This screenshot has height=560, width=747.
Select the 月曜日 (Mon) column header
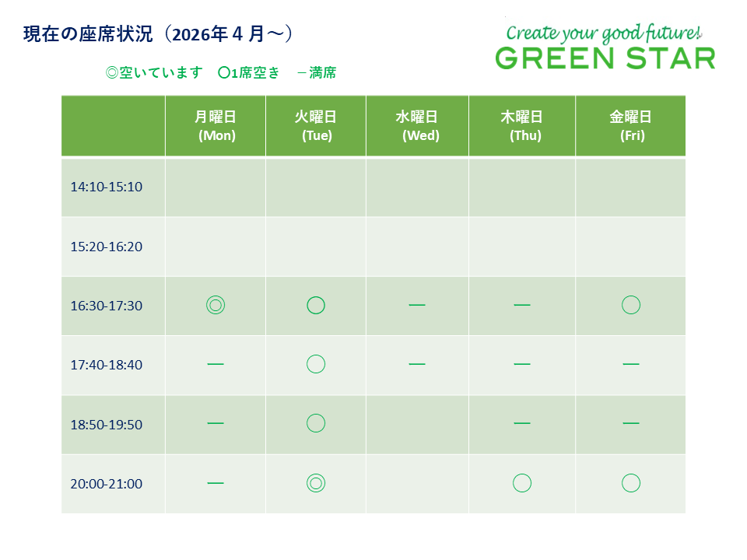(216, 125)
